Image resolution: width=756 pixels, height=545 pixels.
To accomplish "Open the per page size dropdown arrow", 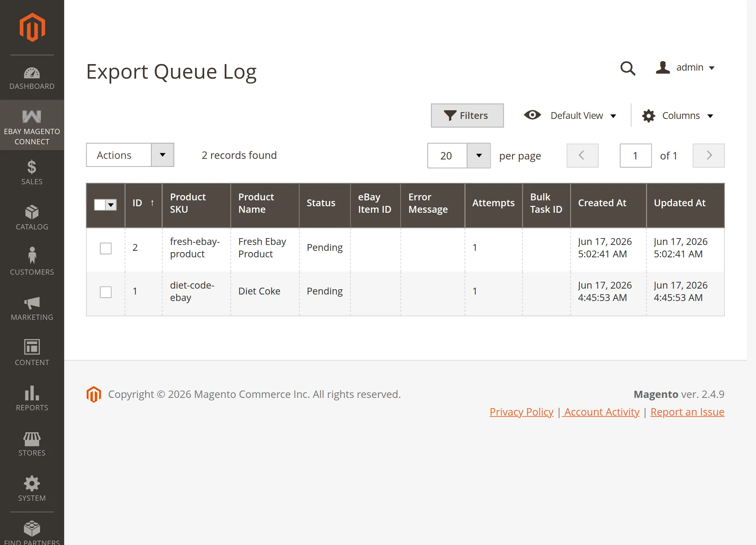I will coord(479,155).
